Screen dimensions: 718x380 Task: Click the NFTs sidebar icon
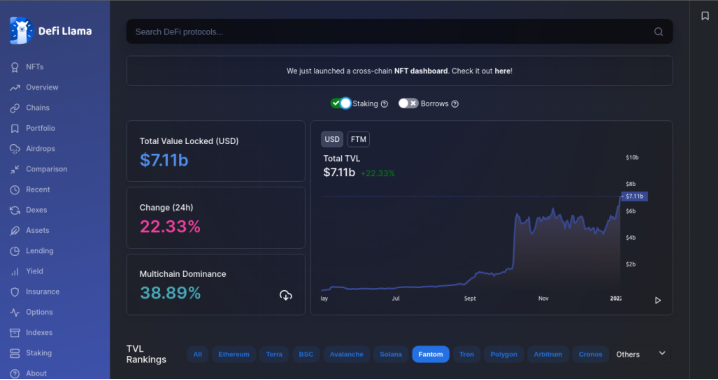pos(15,67)
